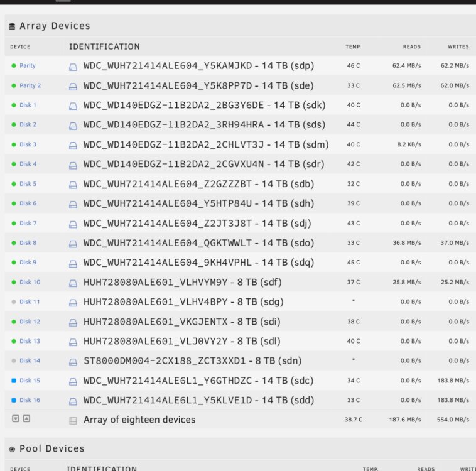Screen dimensions: 476x471
Task: Click the disk icon beside Disk 16 sdd
Action: click(73, 401)
